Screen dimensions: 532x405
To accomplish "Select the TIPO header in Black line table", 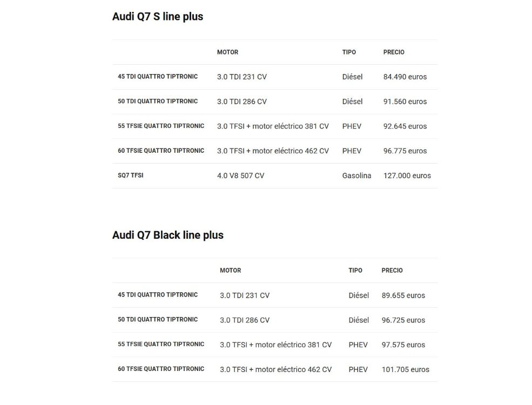I will (x=355, y=271).
